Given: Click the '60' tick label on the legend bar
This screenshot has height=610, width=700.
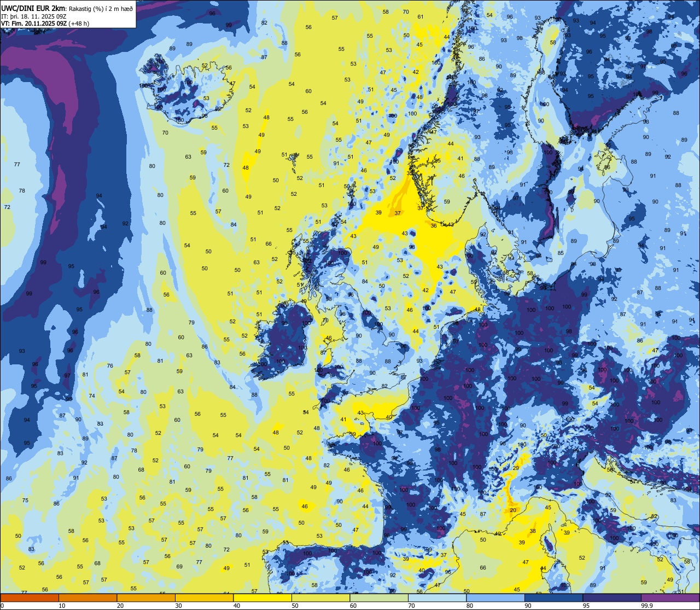Looking at the screenshot, I should tap(353, 606).
